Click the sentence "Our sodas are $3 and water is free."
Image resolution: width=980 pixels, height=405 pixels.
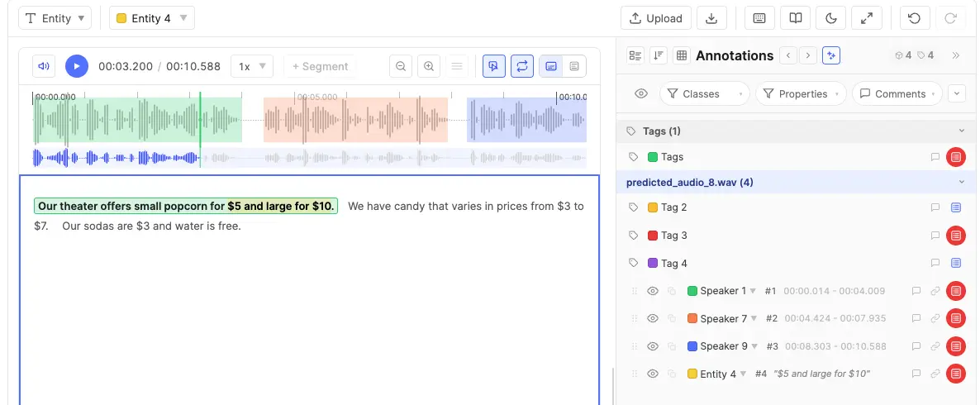[x=151, y=226]
